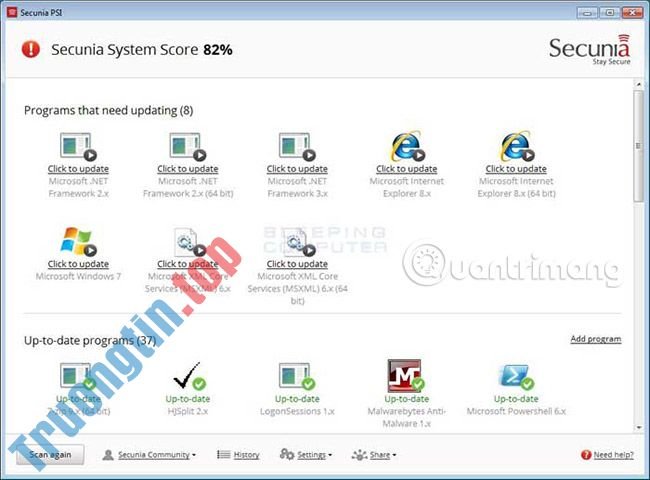Click the Internet Explorer 8.x (64 bit) icon

[517, 146]
